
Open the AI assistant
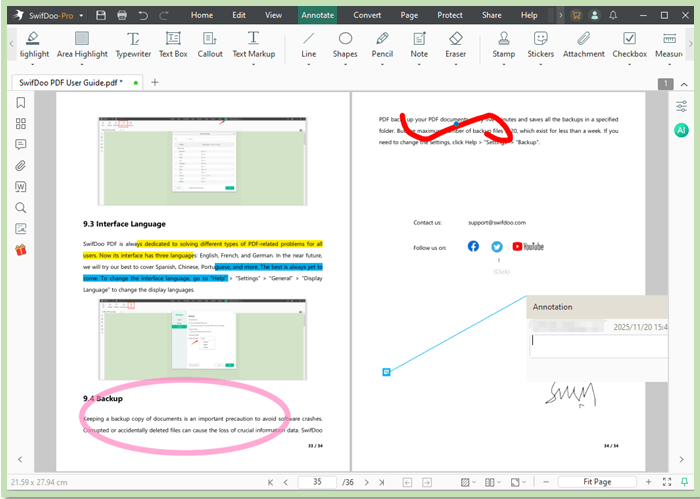click(x=681, y=130)
